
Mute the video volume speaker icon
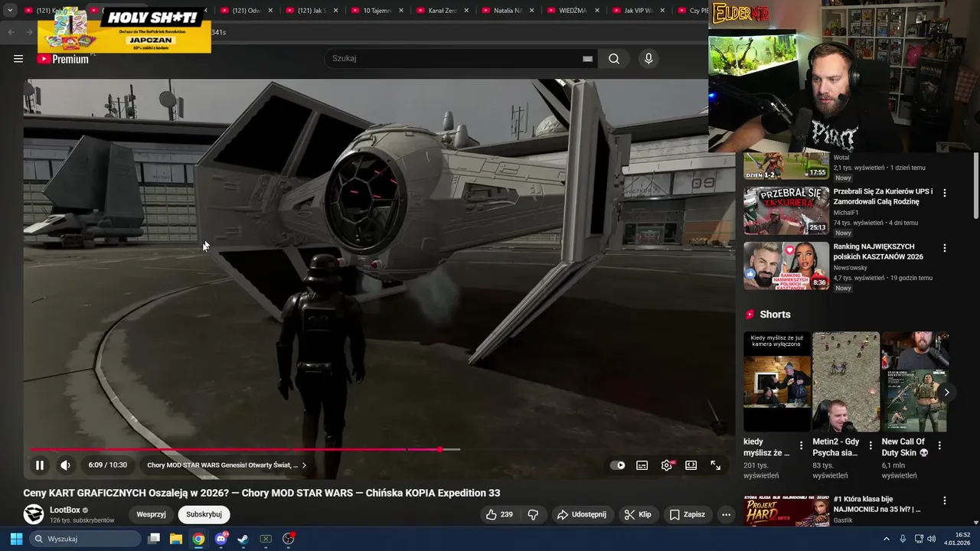[66, 465]
